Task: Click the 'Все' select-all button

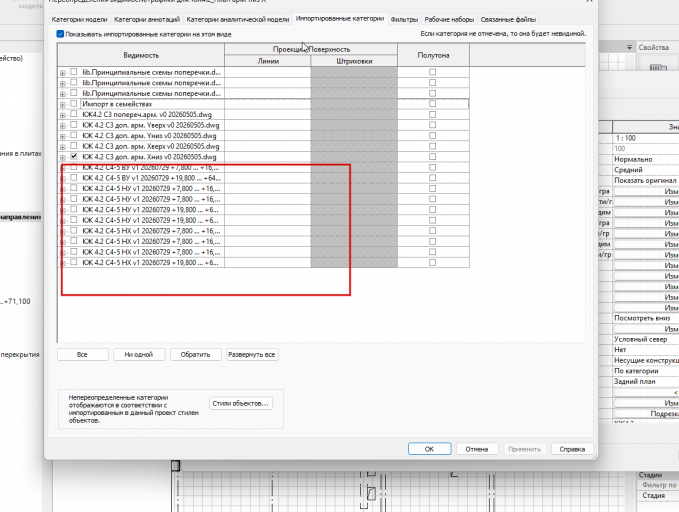Action: click(82, 354)
